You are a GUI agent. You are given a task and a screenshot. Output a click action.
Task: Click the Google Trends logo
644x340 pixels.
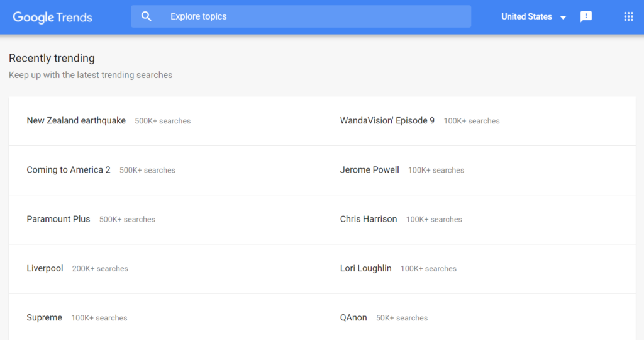53,17
